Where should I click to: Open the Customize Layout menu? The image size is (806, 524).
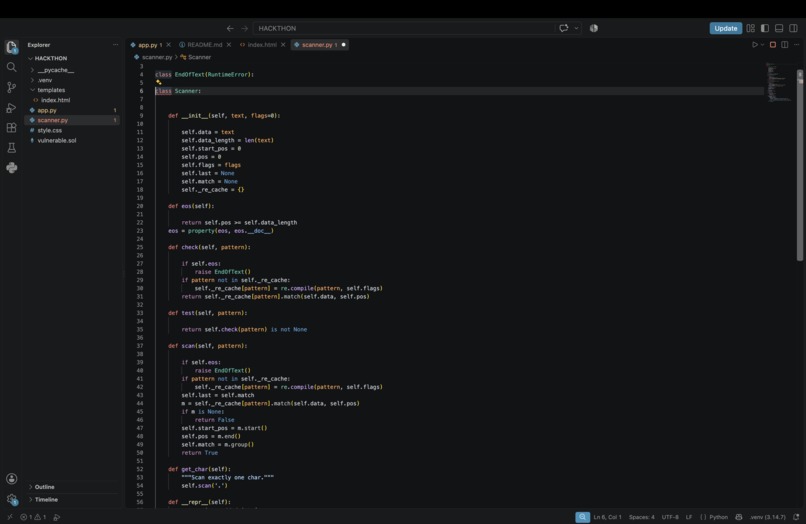coord(750,28)
